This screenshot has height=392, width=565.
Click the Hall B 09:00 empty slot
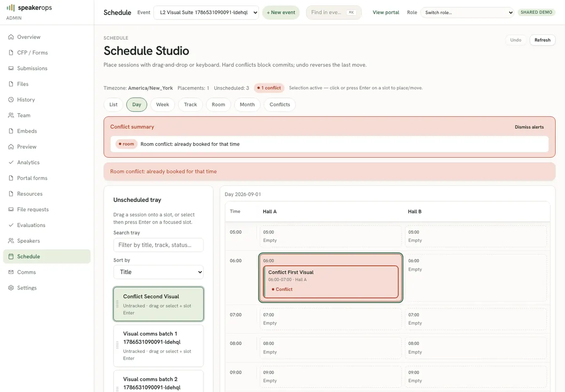click(476, 376)
